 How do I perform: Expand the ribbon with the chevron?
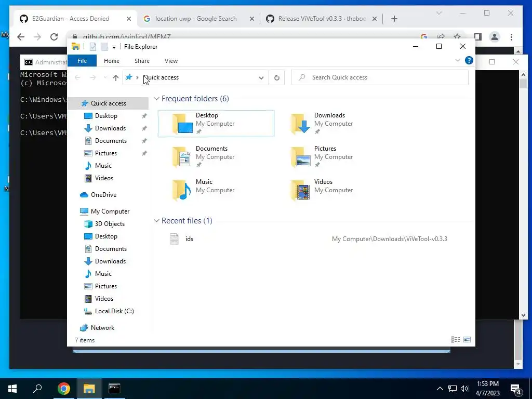pyautogui.click(x=457, y=60)
